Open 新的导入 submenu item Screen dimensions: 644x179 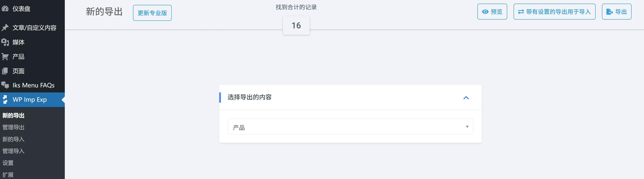pyautogui.click(x=13, y=139)
